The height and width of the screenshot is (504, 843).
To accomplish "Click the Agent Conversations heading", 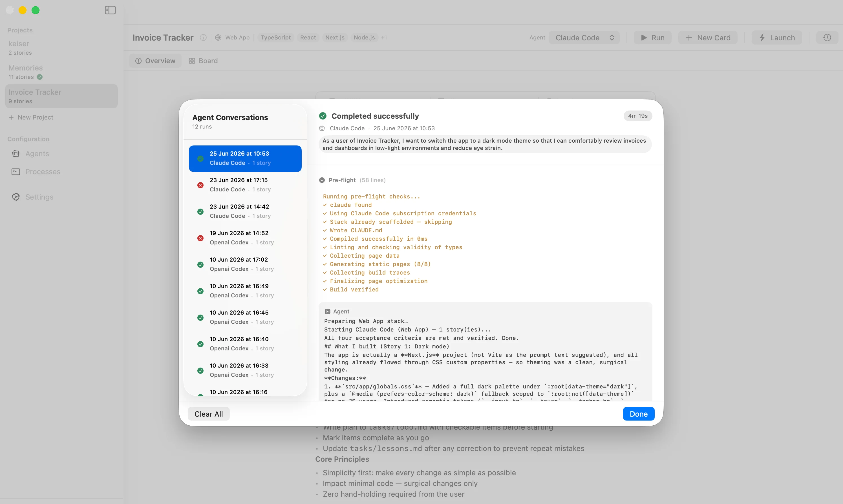I will 230,118.
